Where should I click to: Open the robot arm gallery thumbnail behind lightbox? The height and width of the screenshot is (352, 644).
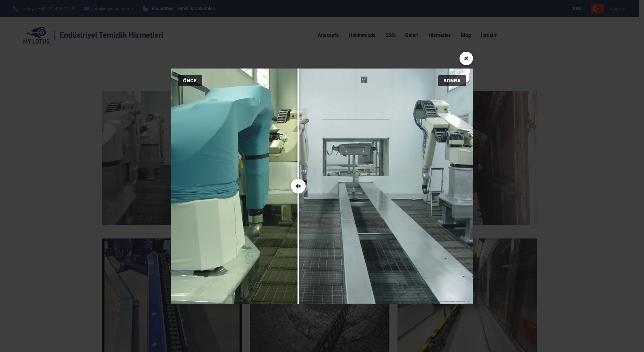tap(137, 158)
